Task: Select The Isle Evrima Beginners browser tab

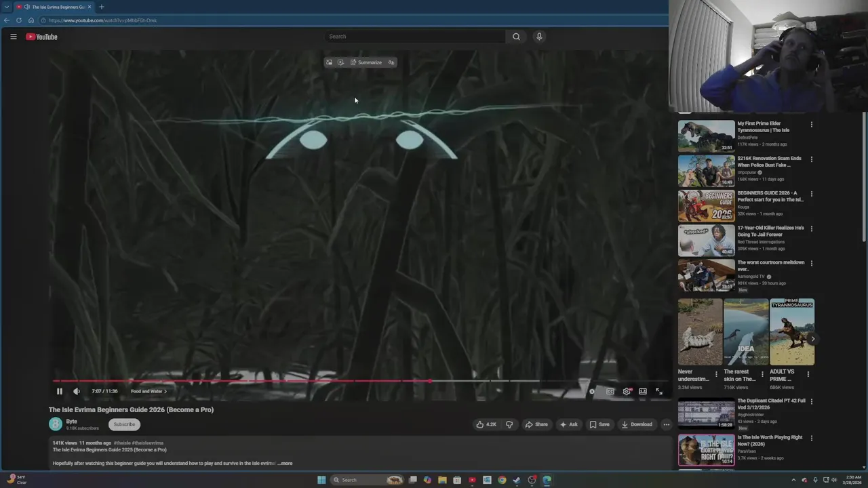Action: (54, 7)
